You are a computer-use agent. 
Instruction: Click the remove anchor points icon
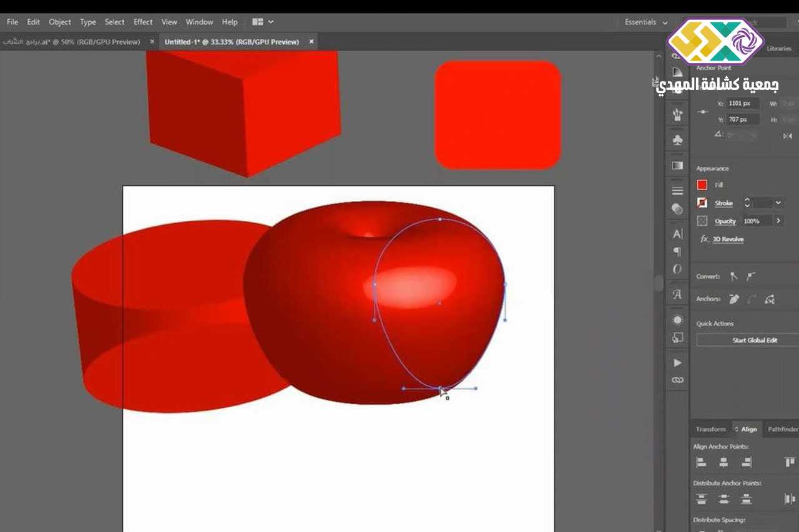[734, 299]
